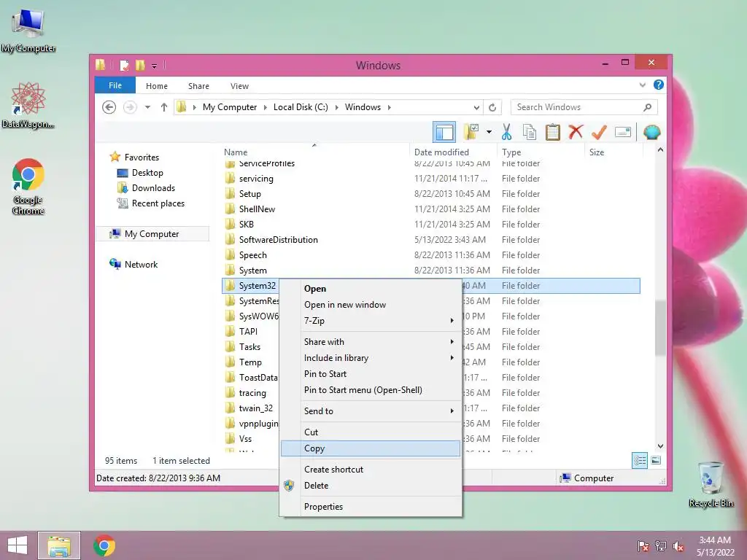Choose Properties in the context menu
Viewport: 747px width, 560px height.
click(370, 507)
